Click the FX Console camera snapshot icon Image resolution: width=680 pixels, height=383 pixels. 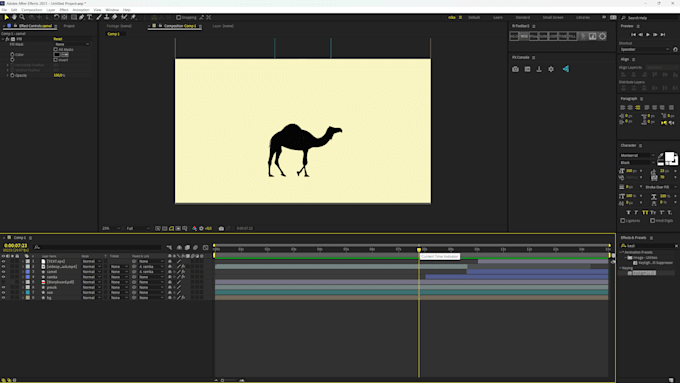515,69
